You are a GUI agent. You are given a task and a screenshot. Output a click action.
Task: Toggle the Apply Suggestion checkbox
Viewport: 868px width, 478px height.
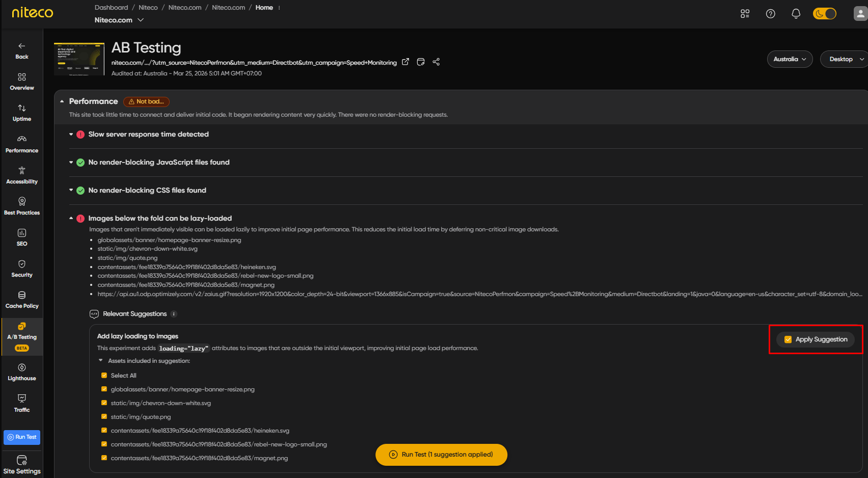tap(788, 339)
